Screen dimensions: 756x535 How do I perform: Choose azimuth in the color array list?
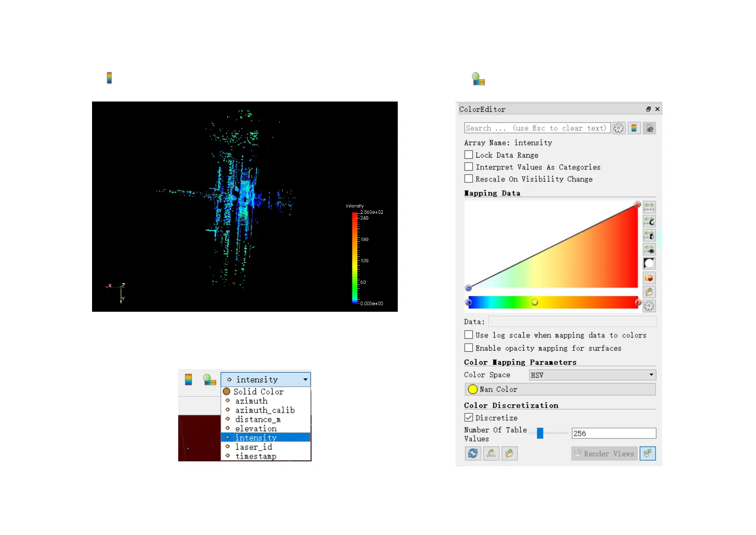tap(266, 401)
